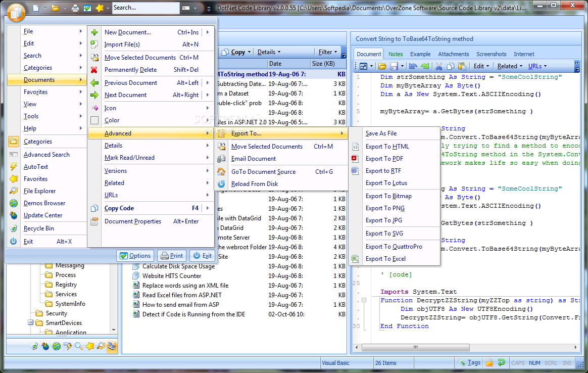Open the URLs dropdown in editor toolbar
This screenshot has height=373, width=588.
537,66
